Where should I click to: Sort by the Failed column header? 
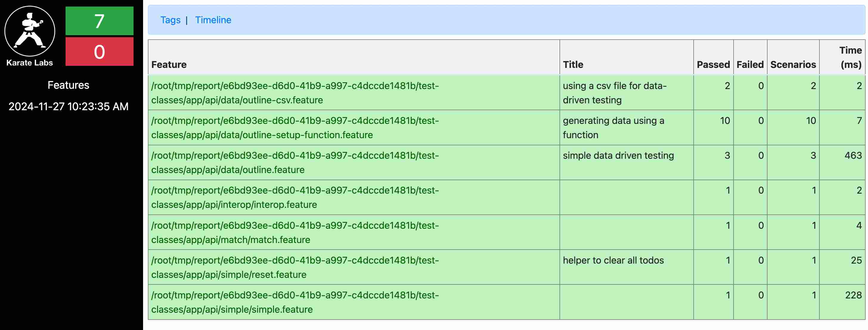tap(750, 64)
